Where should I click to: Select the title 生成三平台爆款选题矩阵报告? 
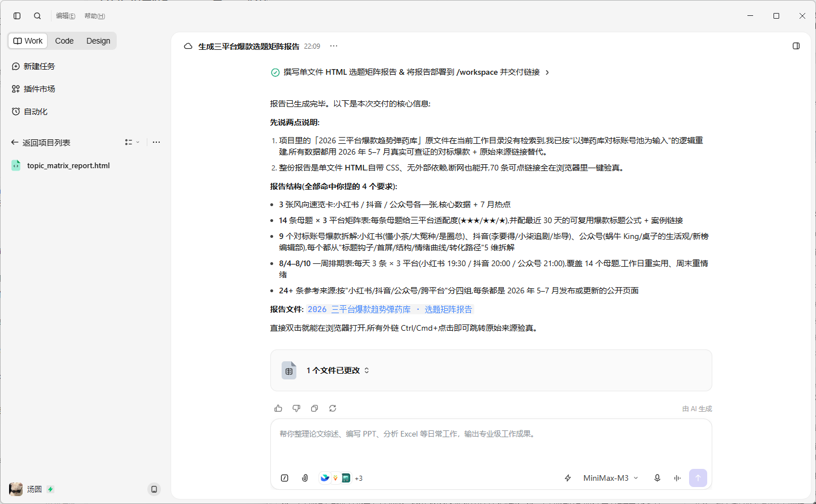tap(249, 46)
